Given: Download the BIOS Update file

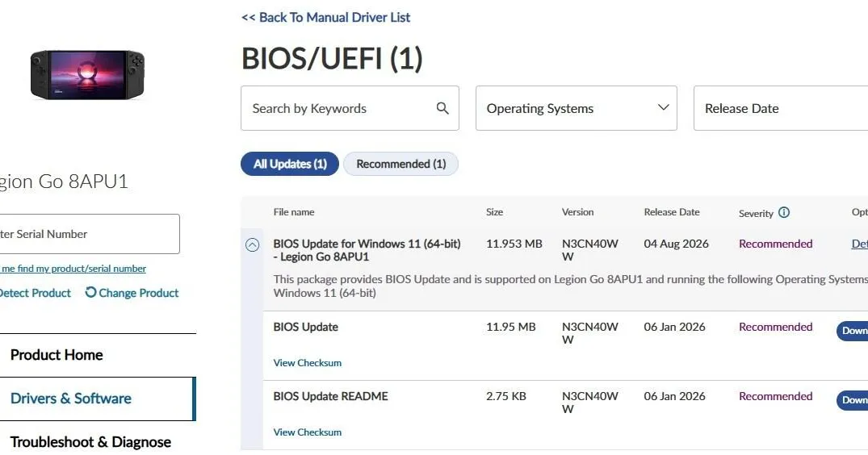Looking at the screenshot, I should coord(853,331).
